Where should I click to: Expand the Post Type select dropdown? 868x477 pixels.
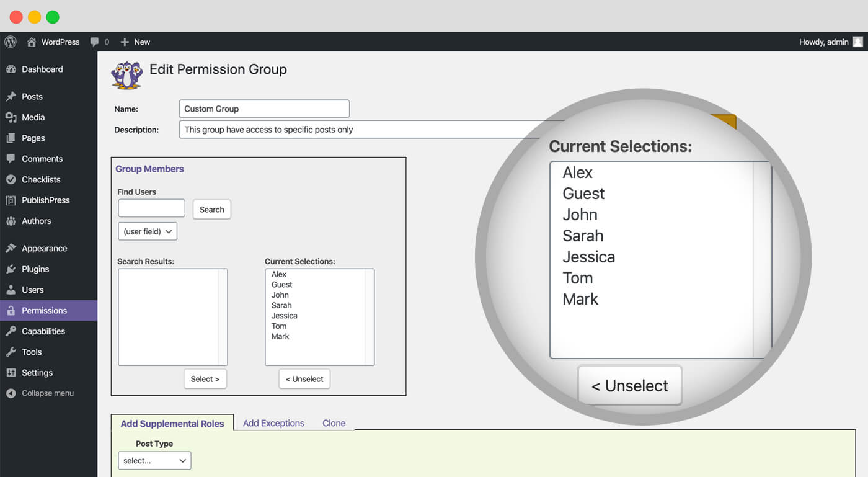[x=154, y=461]
